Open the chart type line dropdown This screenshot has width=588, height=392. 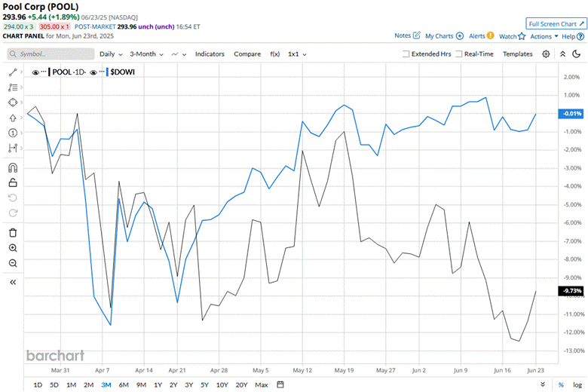coord(179,54)
